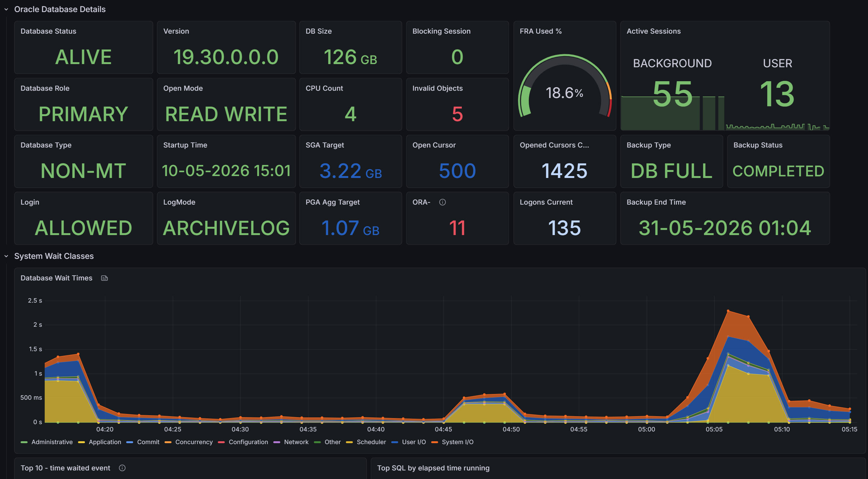Click the info icon beside Top 10 time waited event
Viewport: 868px width, 479px height.
pyautogui.click(x=122, y=468)
